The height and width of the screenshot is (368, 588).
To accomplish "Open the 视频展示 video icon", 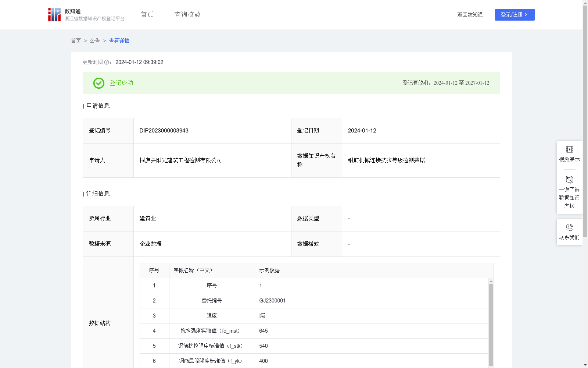I will (x=569, y=149).
